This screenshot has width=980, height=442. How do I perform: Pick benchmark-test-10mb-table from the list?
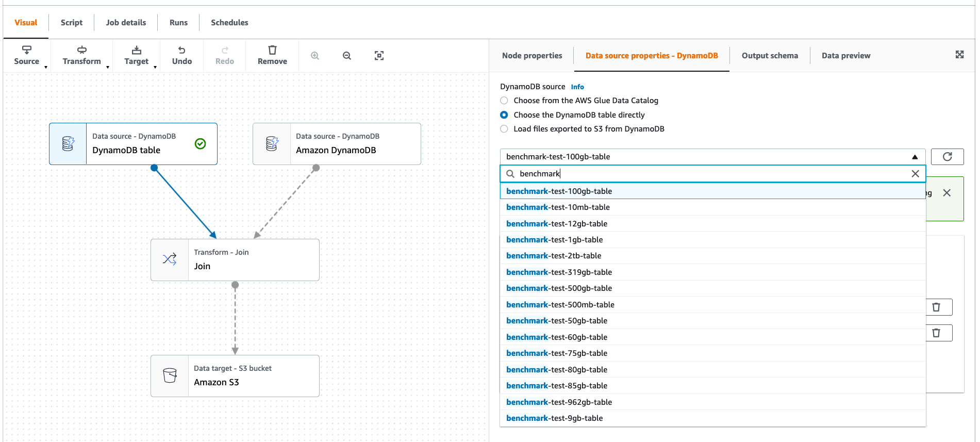tap(713, 207)
